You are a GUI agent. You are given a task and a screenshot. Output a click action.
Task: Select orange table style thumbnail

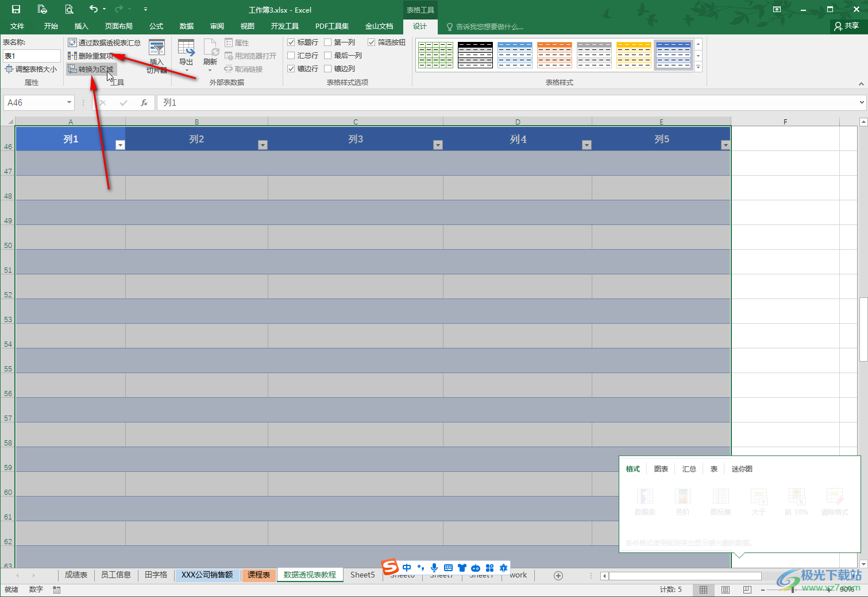click(554, 55)
